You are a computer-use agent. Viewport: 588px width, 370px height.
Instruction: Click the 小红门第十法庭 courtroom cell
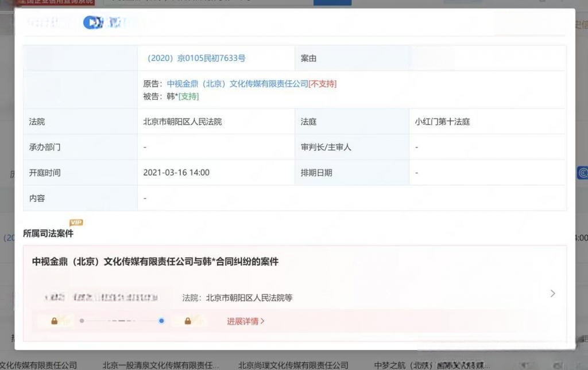pyautogui.click(x=488, y=122)
